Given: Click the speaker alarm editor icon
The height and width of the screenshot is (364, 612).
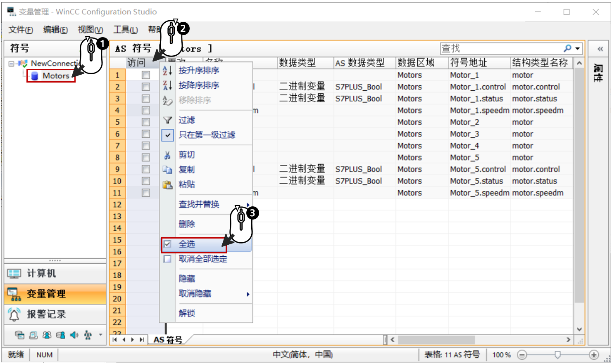Looking at the screenshot, I should click(x=74, y=335).
